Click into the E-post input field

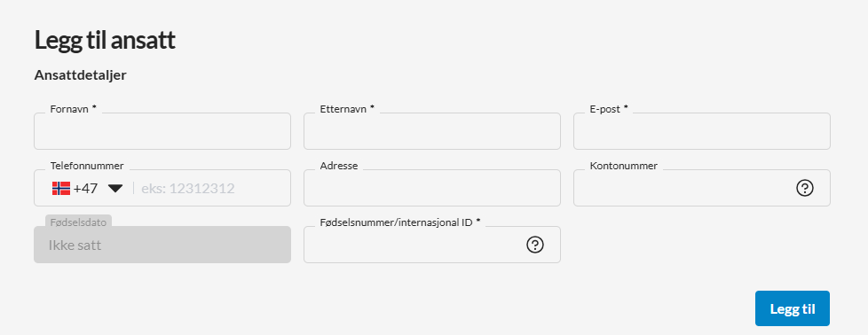point(701,131)
